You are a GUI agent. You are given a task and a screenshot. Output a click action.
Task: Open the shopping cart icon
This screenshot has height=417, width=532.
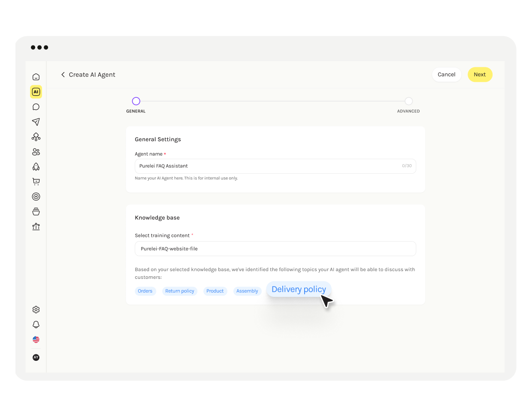pos(36,181)
